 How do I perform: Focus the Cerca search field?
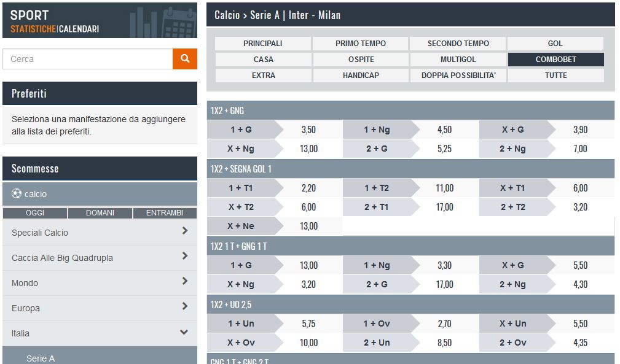(88, 59)
